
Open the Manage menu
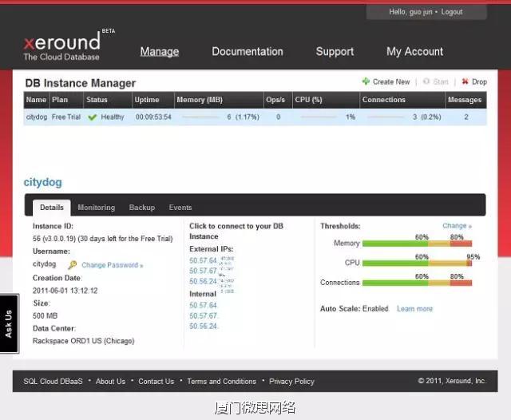tap(160, 51)
